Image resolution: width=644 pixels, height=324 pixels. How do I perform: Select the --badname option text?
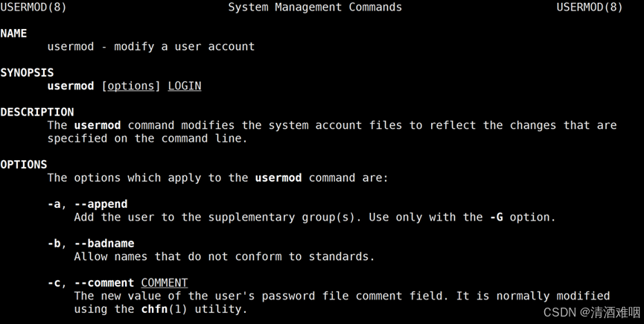104,244
